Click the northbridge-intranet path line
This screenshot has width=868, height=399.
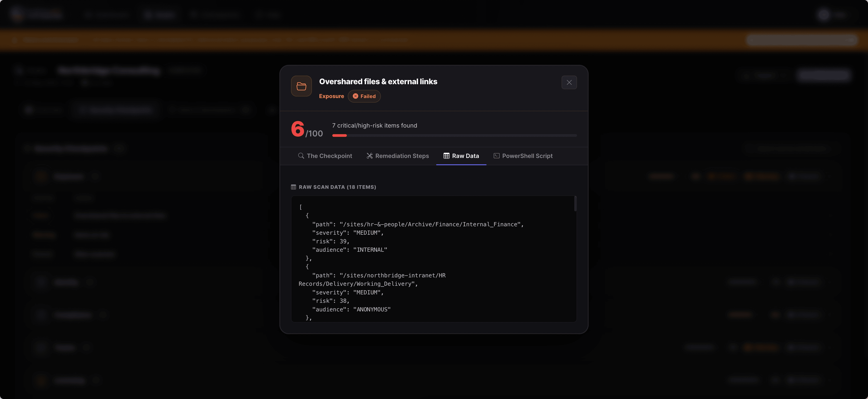click(x=372, y=280)
